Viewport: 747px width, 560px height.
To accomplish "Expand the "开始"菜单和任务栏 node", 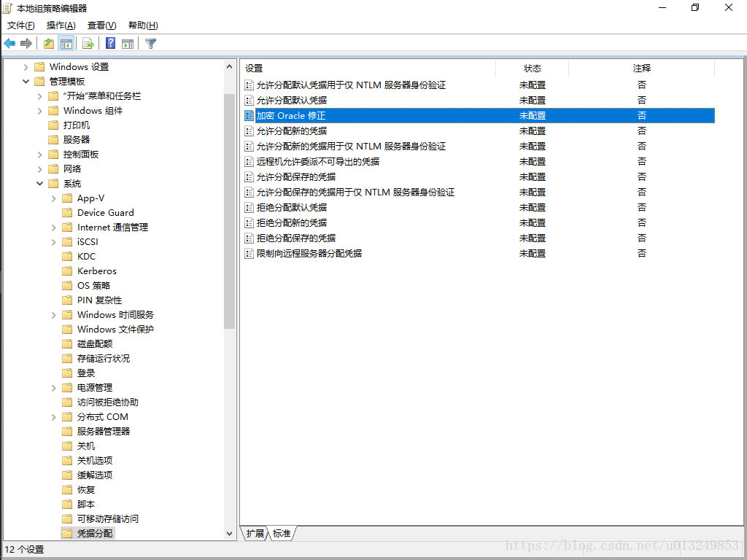I will pos(40,96).
